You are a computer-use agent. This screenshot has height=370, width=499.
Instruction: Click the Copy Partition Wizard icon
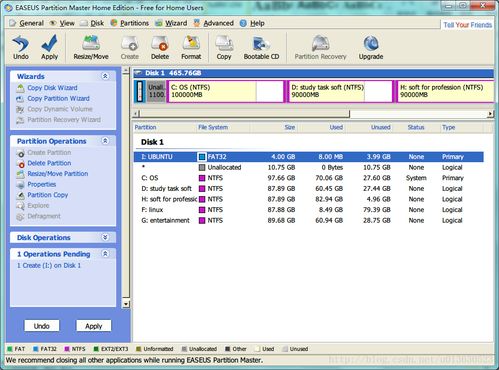[x=20, y=99]
